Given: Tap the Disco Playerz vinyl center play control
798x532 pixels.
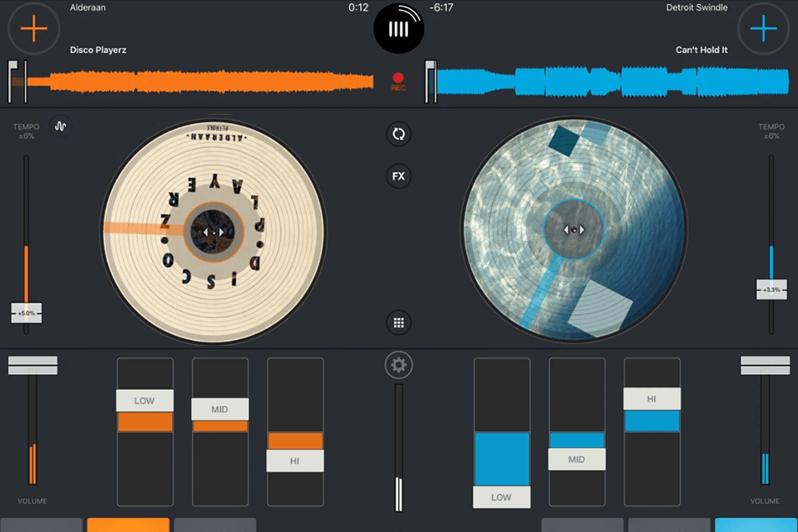Looking at the screenshot, I should tap(214, 232).
